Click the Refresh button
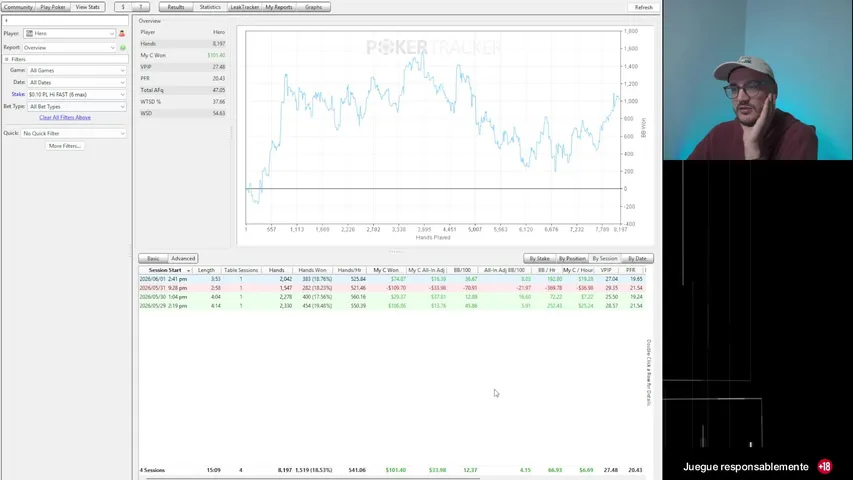 click(x=644, y=8)
